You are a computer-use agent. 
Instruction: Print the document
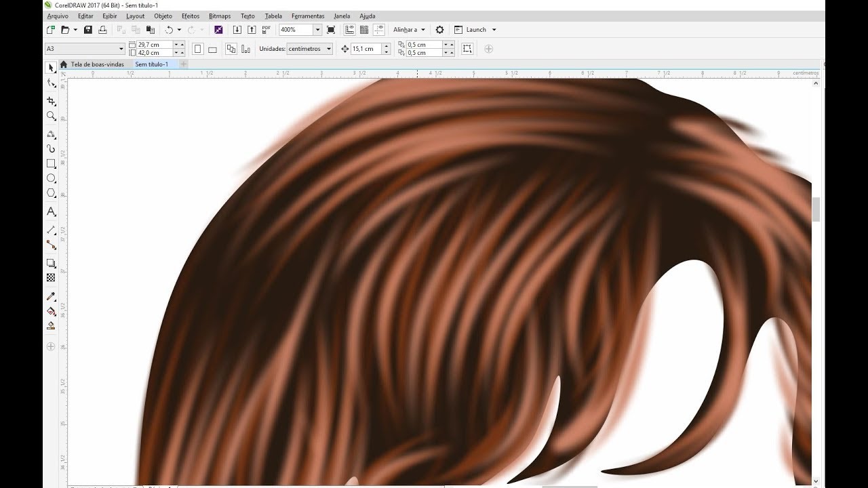tap(103, 30)
